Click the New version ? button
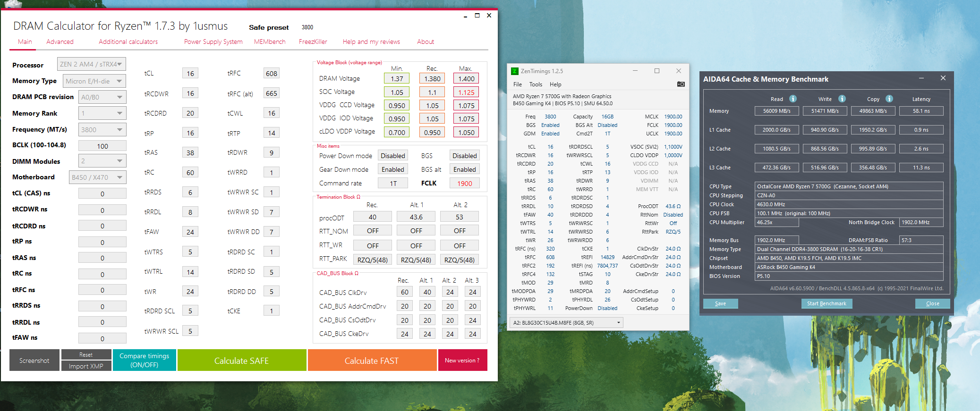Viewport: 980px width, 411px height. pos(462,361)
